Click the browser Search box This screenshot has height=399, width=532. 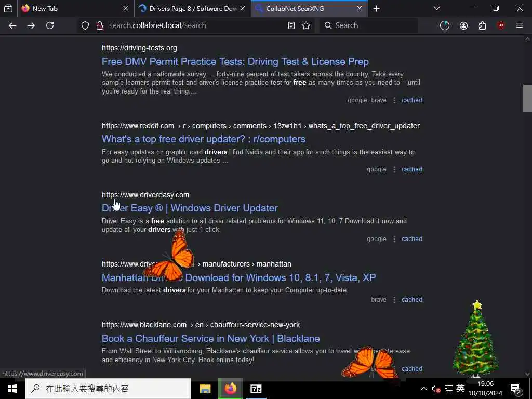point(368,25)
